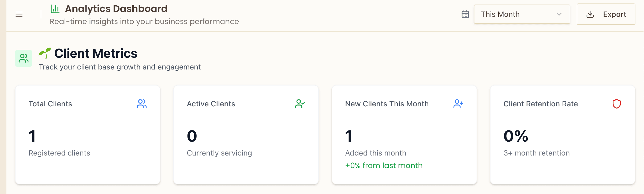Click the +0% from last month text
Image resolution: width=644 pixels, height=194 pixels.
click(x=384, y=165)
